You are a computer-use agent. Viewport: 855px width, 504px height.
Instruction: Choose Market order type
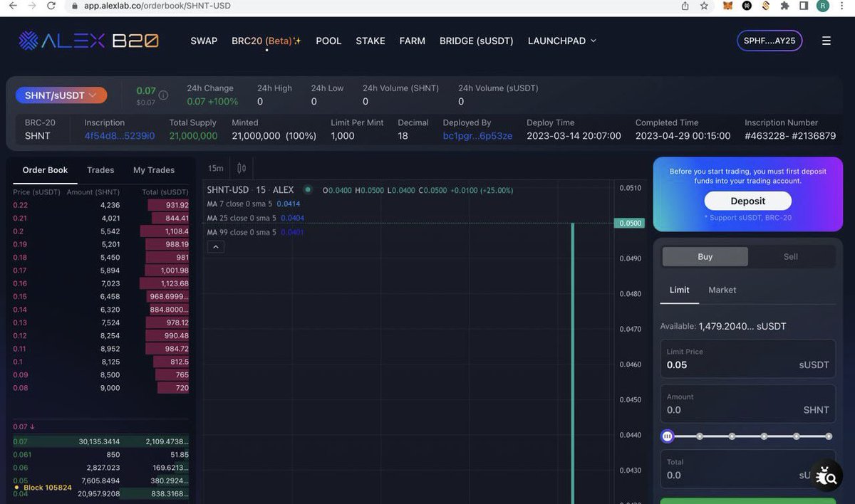(722, 290)
